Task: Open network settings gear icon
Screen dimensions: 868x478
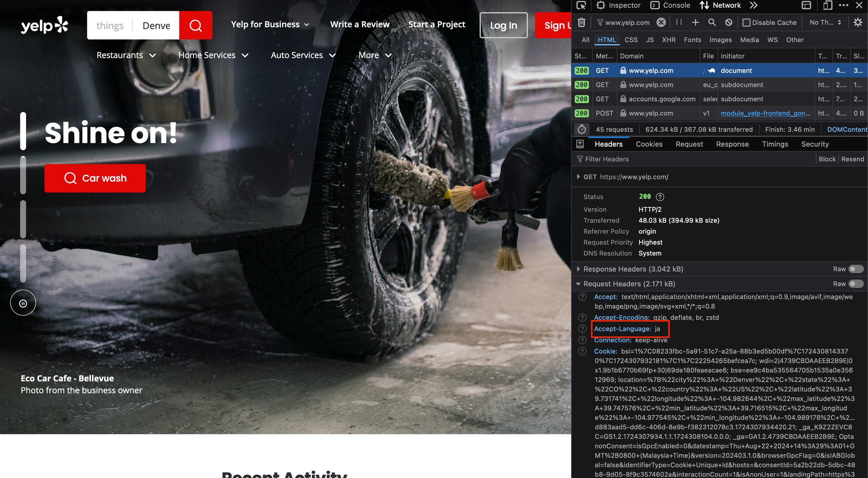Action: (858, 22)
